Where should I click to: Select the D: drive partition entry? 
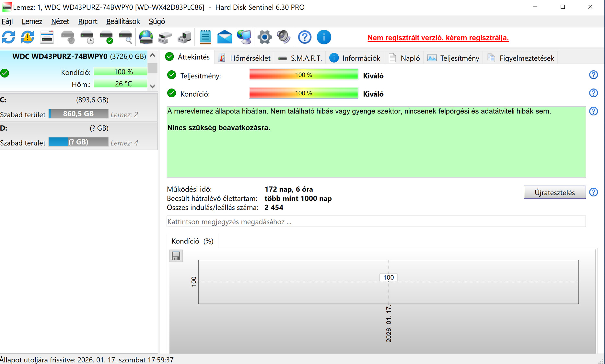click(x=79, y=136)
